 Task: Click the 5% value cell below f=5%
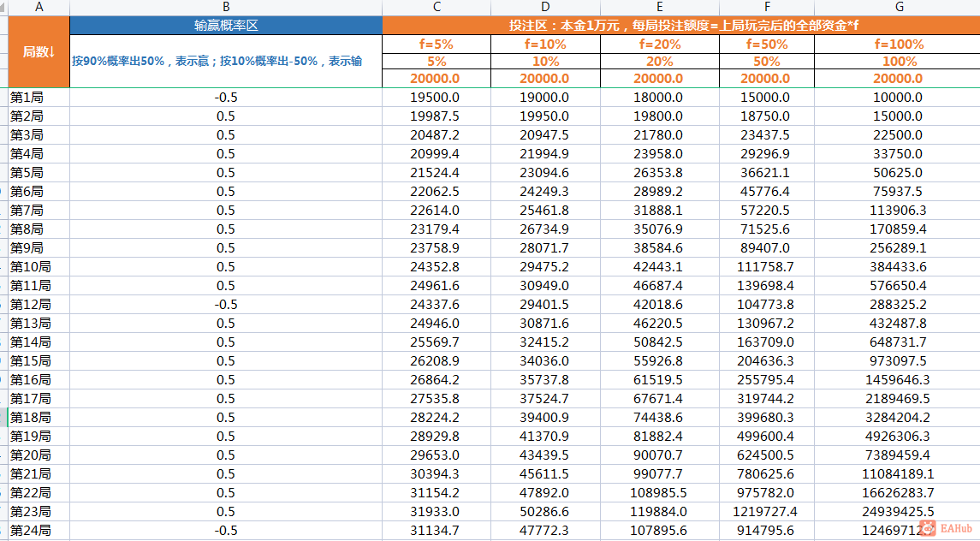click(437, 62)
